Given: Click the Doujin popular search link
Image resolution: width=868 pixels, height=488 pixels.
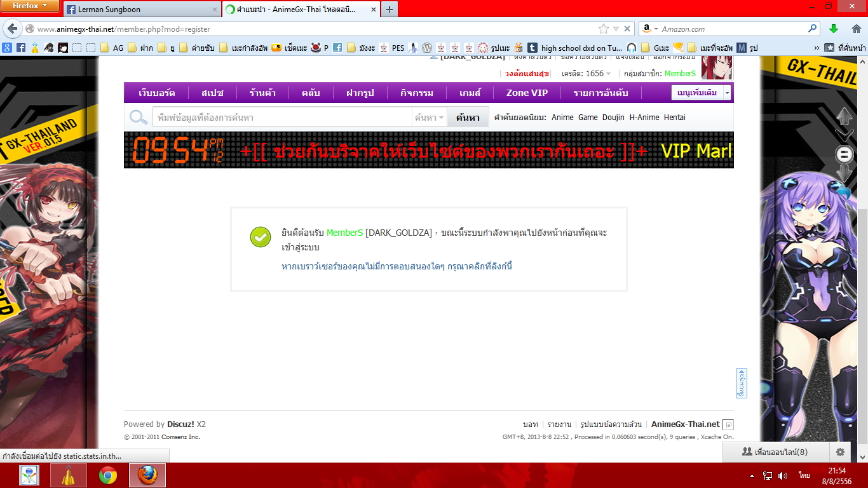Looking at the screenshot, I should pyautogui.click(x=613, y=118).
